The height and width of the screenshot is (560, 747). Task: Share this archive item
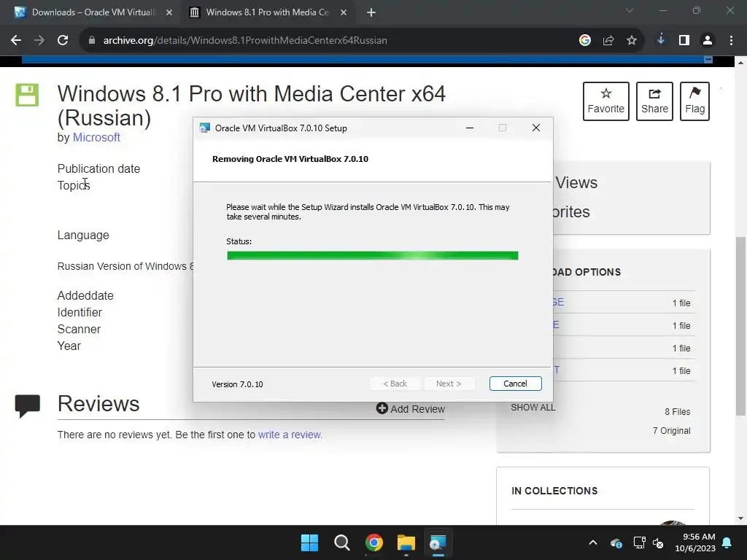pyautogui.click(x=654, y=101)
